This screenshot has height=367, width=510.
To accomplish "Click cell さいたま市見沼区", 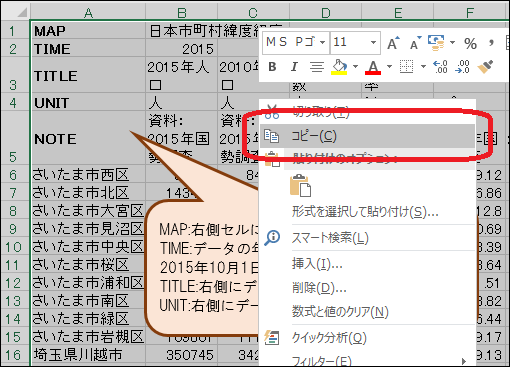I will click(x=88, y=229).
